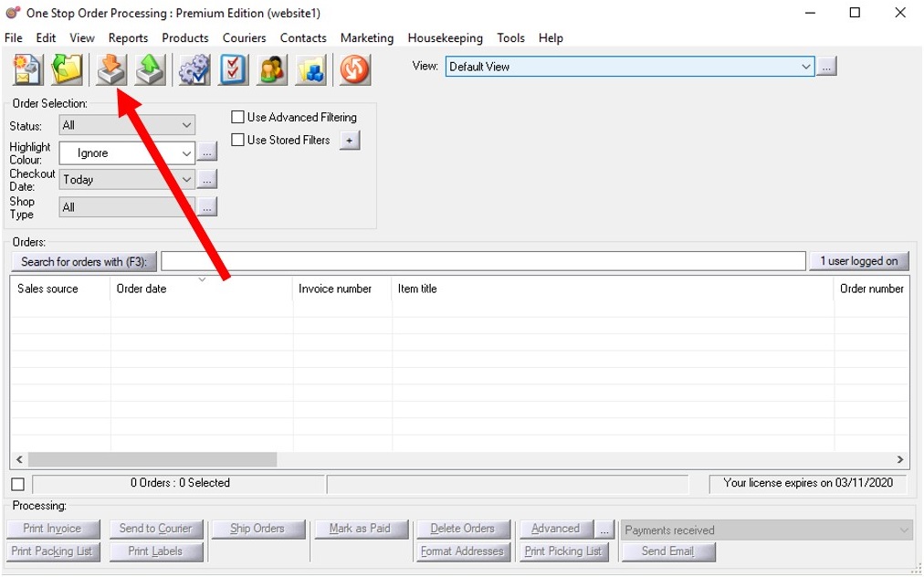Sort by Invoice number column header
The image size is (924, 577).
click(341, 288)
